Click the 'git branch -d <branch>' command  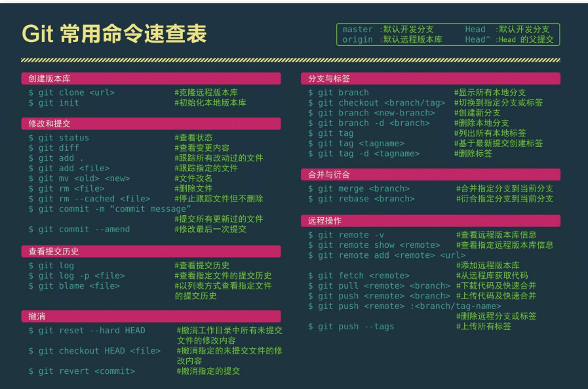[368, 123]
